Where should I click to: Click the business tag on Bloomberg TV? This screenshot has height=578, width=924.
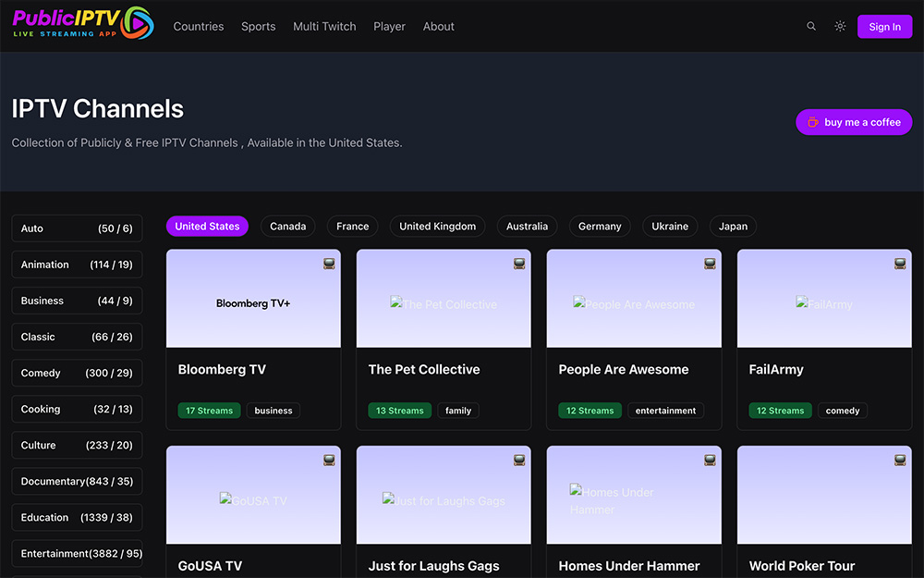pyautogui.click(x=274, y=411)
